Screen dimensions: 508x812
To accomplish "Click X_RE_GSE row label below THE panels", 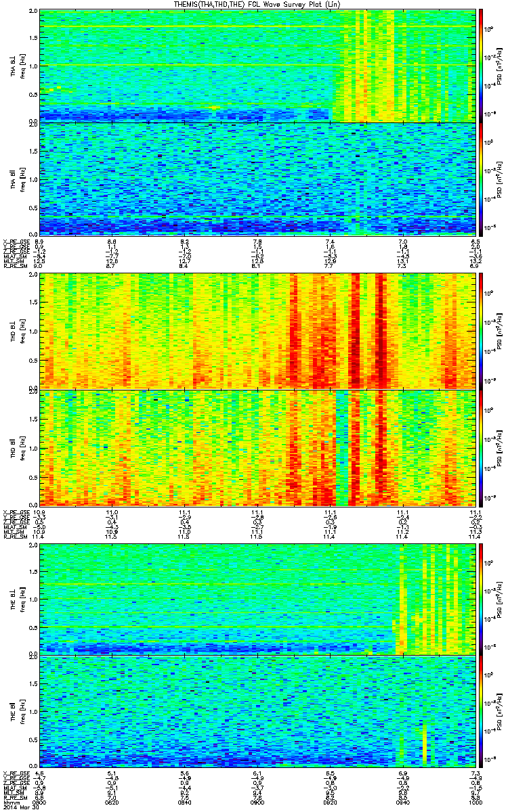I will (15, 773).
